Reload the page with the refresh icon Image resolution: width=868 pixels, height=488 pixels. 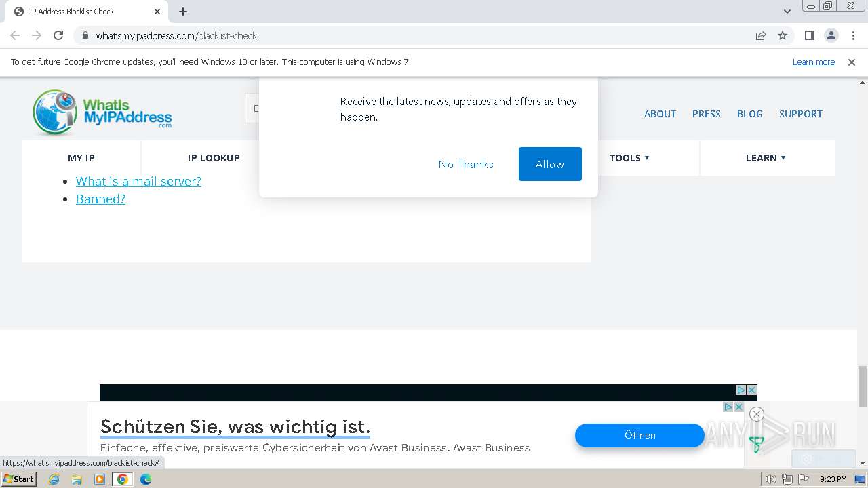click(x=58, y=35)
